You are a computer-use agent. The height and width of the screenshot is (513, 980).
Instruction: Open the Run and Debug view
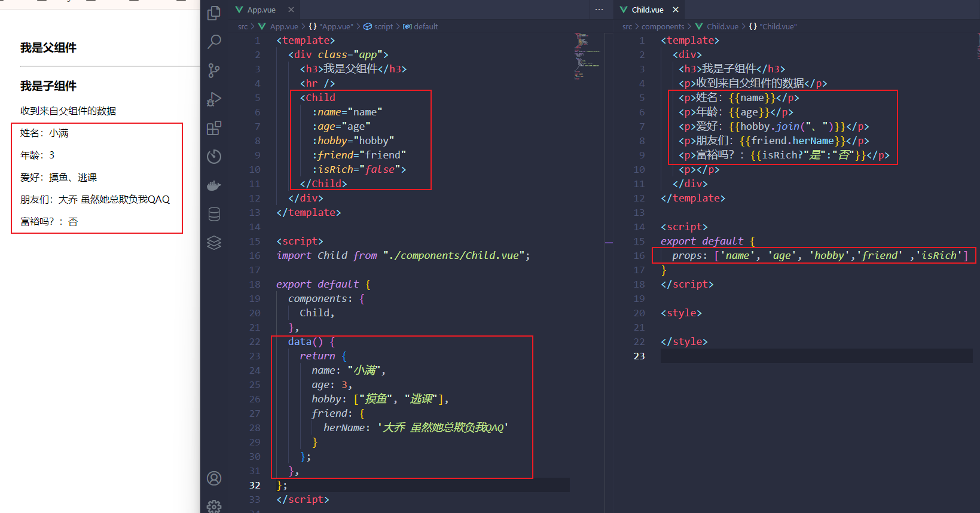click(x=214, y=99)
